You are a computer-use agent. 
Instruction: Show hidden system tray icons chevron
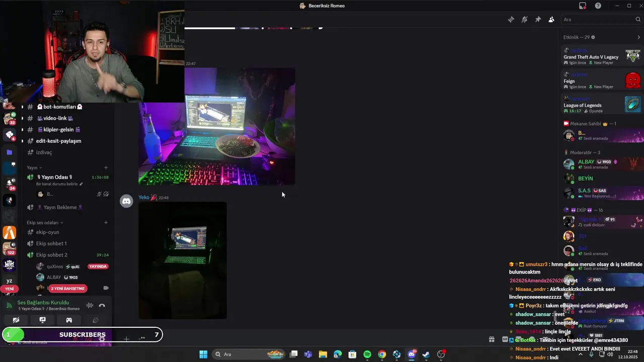click(580, 354)
